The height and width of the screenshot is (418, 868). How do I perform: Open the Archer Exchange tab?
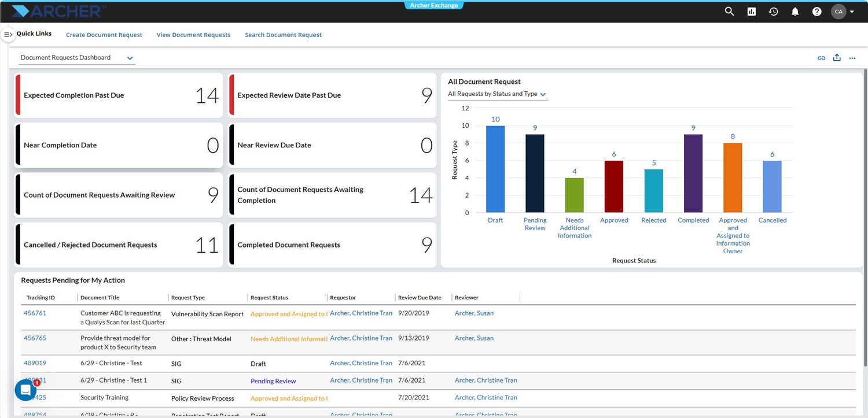click(434, 5)
